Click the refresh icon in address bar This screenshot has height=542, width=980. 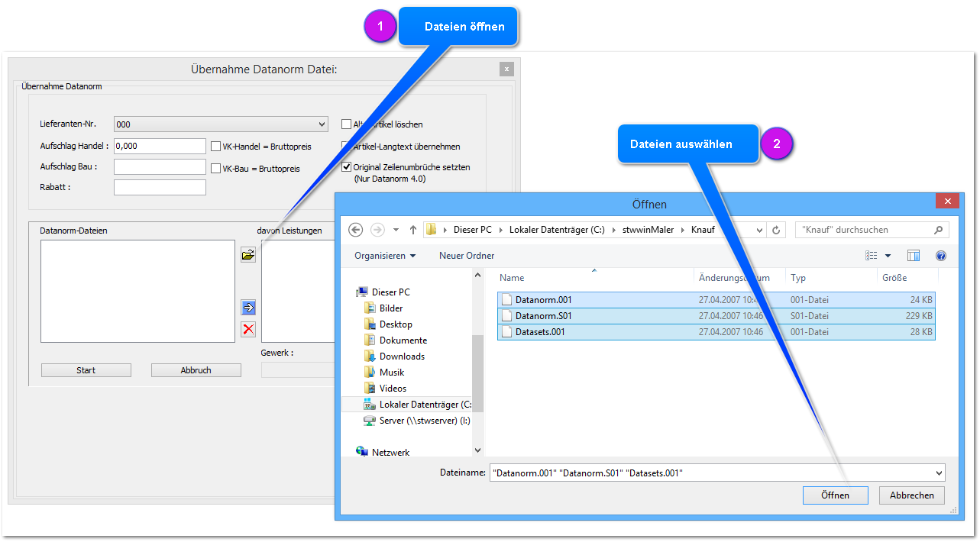(777, 230)
